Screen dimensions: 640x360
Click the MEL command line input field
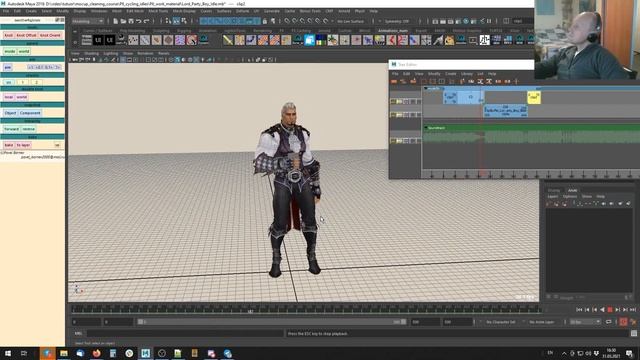(184, 333)
